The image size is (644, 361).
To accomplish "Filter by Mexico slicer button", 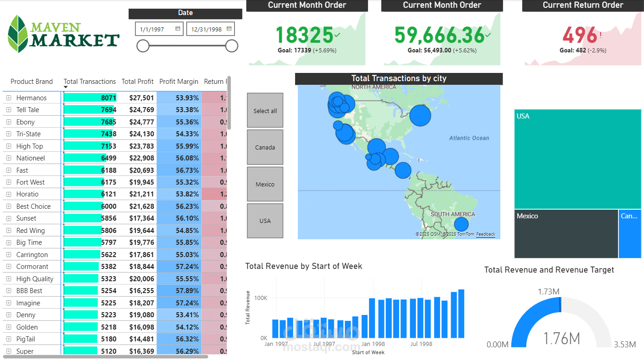I will (x=265, y=184).
